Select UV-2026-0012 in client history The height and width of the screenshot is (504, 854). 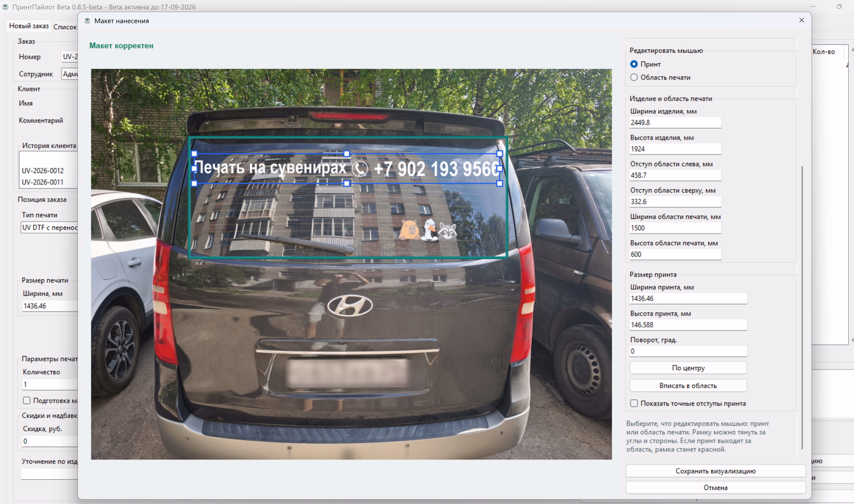[x=43, y=171]
